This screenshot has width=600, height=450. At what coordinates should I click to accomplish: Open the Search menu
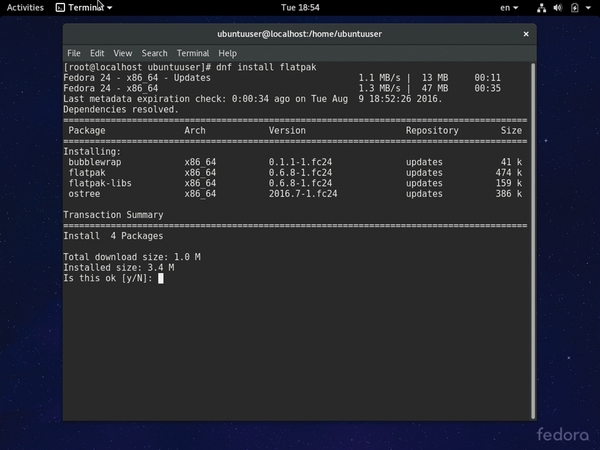click(154, 53)
